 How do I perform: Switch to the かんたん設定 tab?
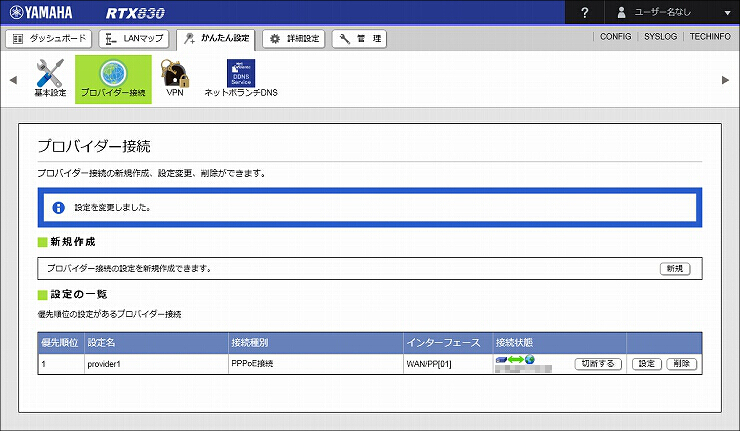coord(216,39)
